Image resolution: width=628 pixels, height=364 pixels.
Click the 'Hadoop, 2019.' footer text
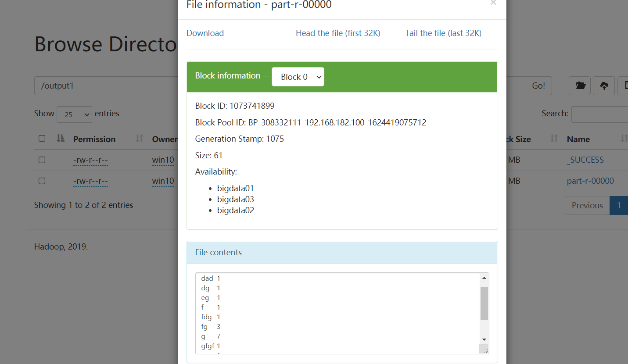coord(61,247)
